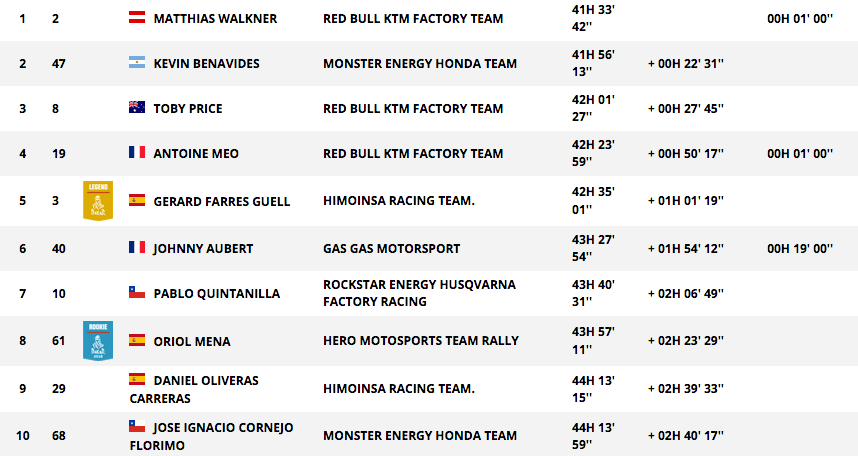Click the blue Rookie badge beside Oriol Mena
The width and height of the screenshot is (858, 456).
[98, 340]
